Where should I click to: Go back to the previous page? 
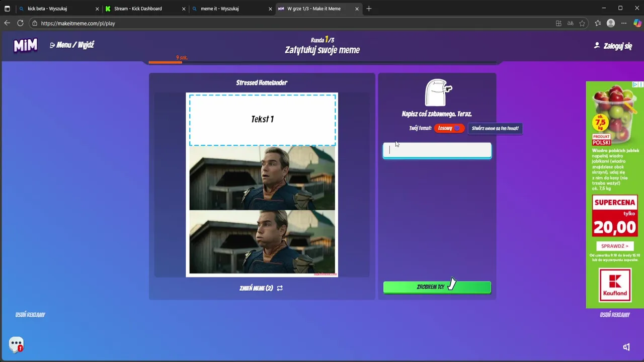7,23
